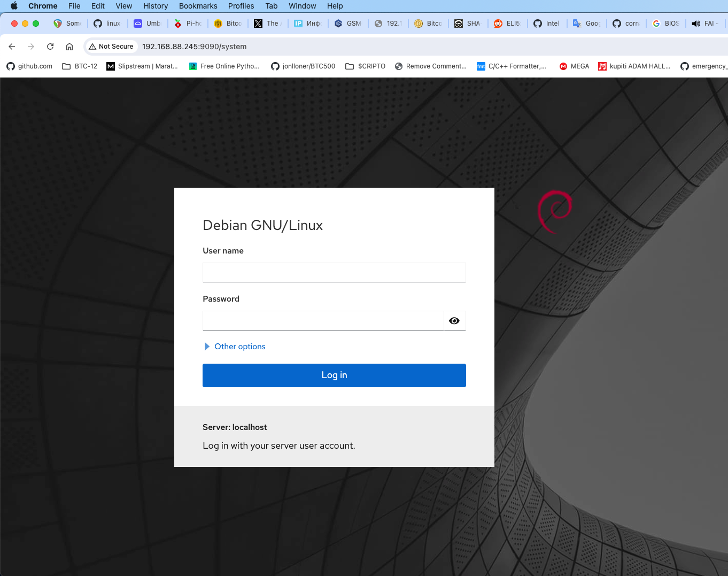
Task: Open the Window menu
Action: pyautogui.click(x=303, y=6)
